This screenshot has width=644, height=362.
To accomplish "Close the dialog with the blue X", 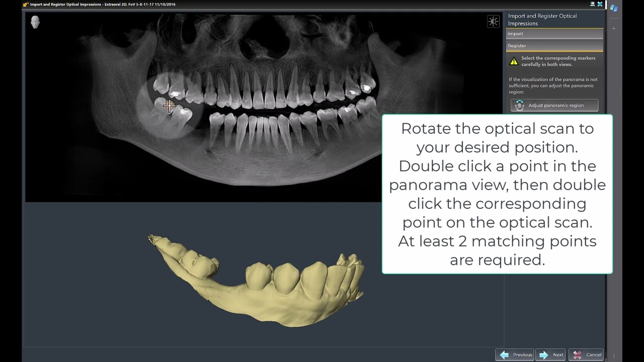I will click(x=600, y=4).
